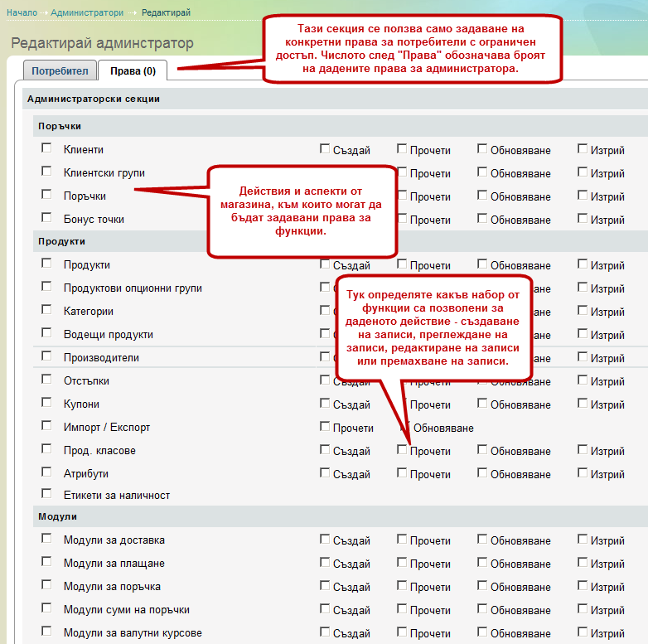Viewport: 648px width, 644px height.
Task: Enable Създай permission for Клиенти
Action: tap(326, 149)
